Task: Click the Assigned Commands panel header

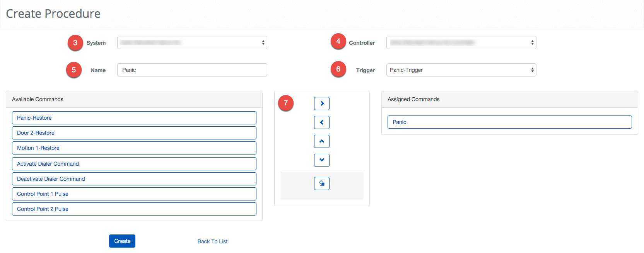Action: pyautogui.click(x=509, y=99)
